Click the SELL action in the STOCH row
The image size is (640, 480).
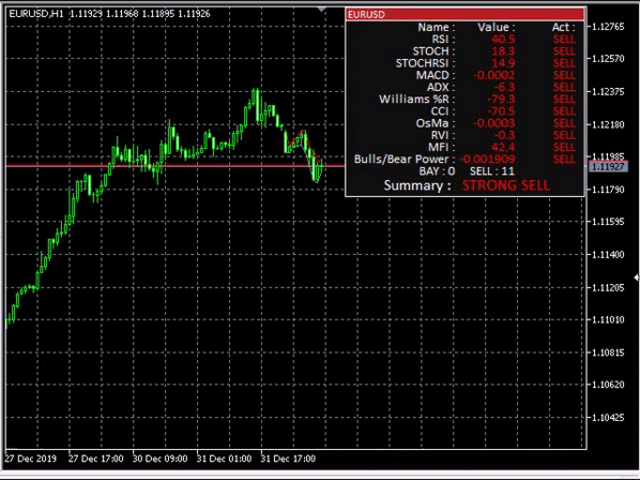click(564, 51)
